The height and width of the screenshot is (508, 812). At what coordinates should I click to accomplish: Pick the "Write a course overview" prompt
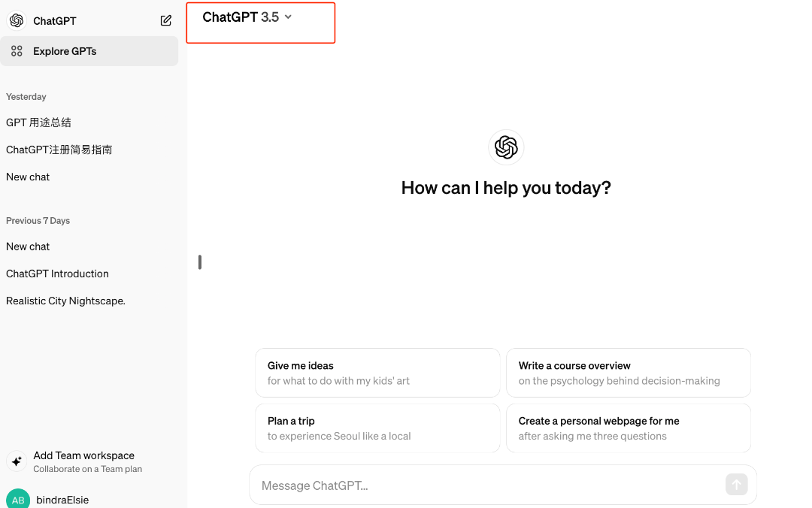click(x=628, y=373)
